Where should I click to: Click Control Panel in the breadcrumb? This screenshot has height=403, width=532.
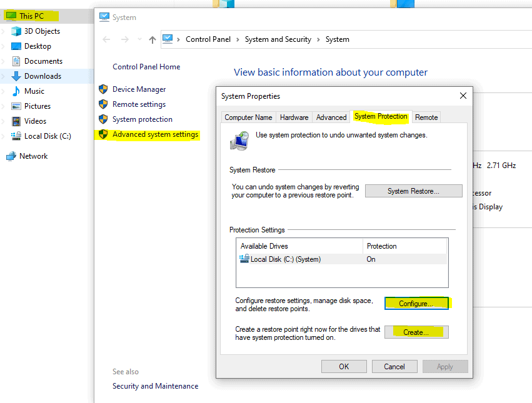pyautogui.click(x=208, y=39)
